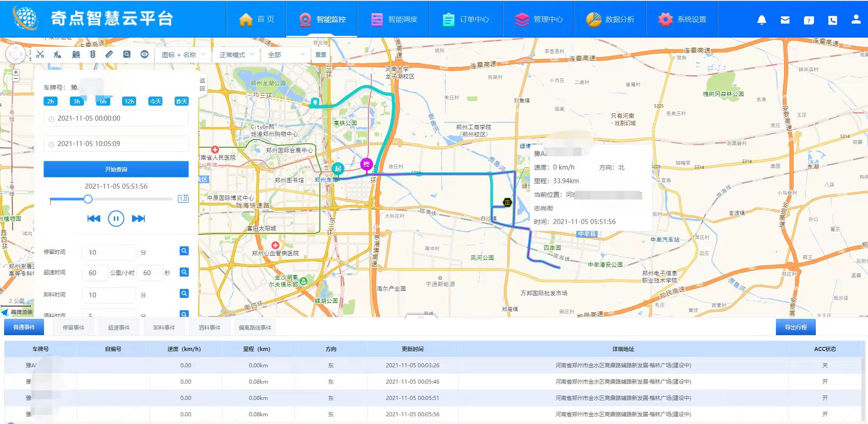The width and height of the screenshot is (868, 424).
Task: Click the 开始查询 button
Action: point(116,169)
